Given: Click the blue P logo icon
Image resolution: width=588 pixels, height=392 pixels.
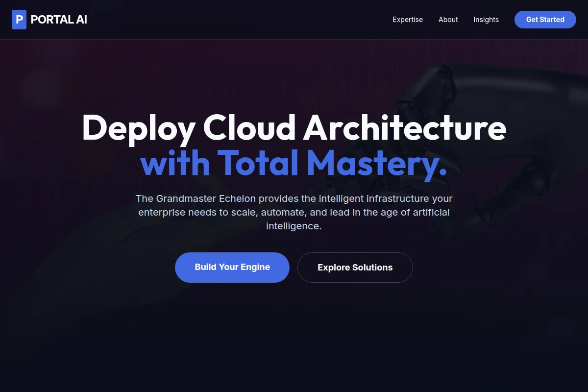Looking at the screenshot, I should pos(19,20).
